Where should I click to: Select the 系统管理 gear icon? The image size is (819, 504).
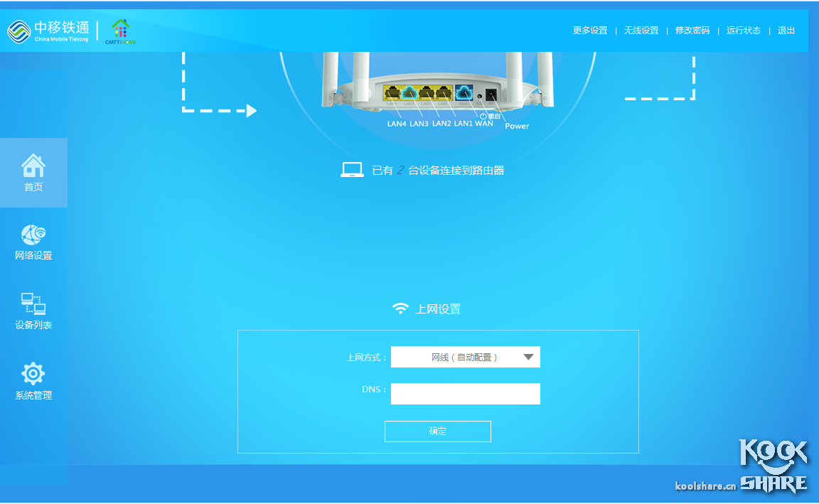tap(33, 372)
